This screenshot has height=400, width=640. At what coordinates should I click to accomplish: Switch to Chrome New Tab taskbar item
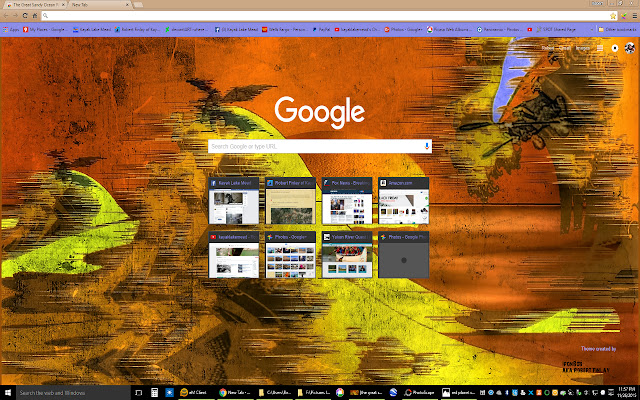(235, 393)
